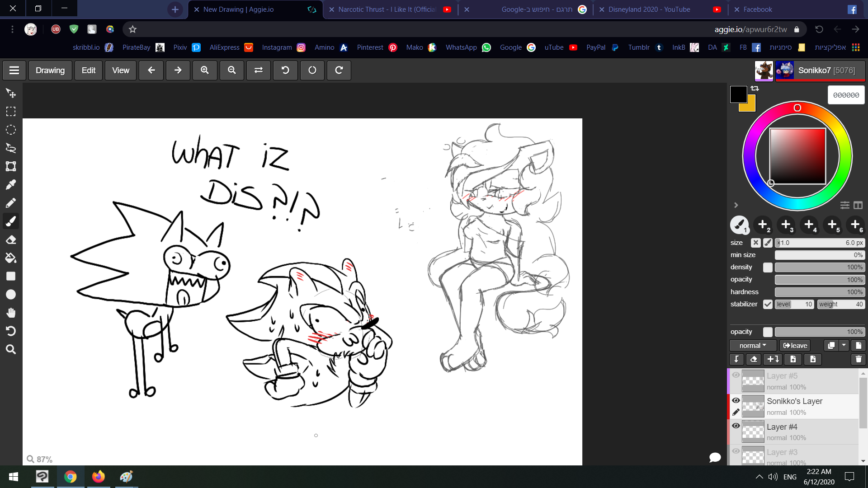
Task: Open the View menu
Action: pos(121,70)
